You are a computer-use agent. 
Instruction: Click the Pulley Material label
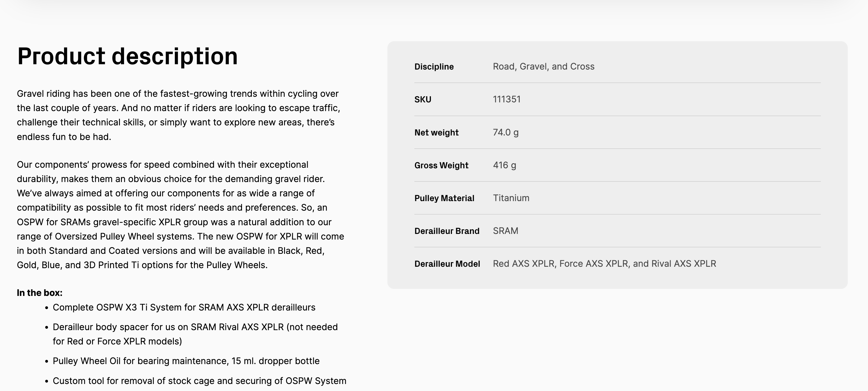(444, 198)
